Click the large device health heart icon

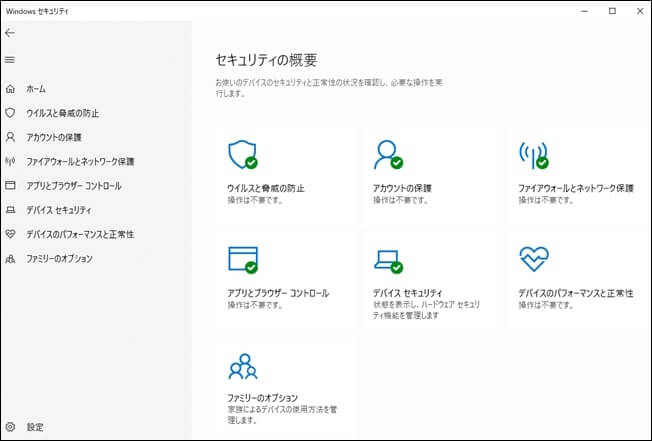(534, 259)
